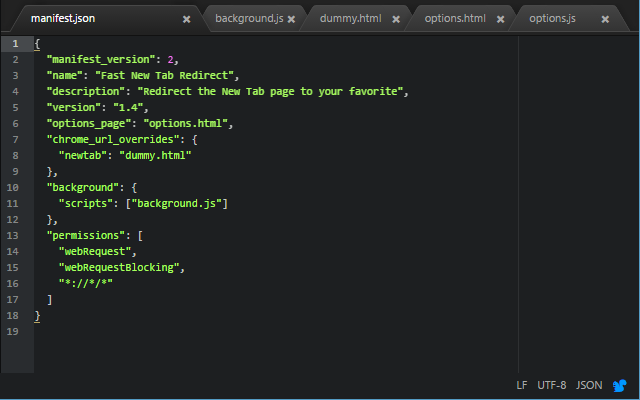640x400 pixels.
Task: Click the "version" key on line 5
Action: click(x=73, y=108)
